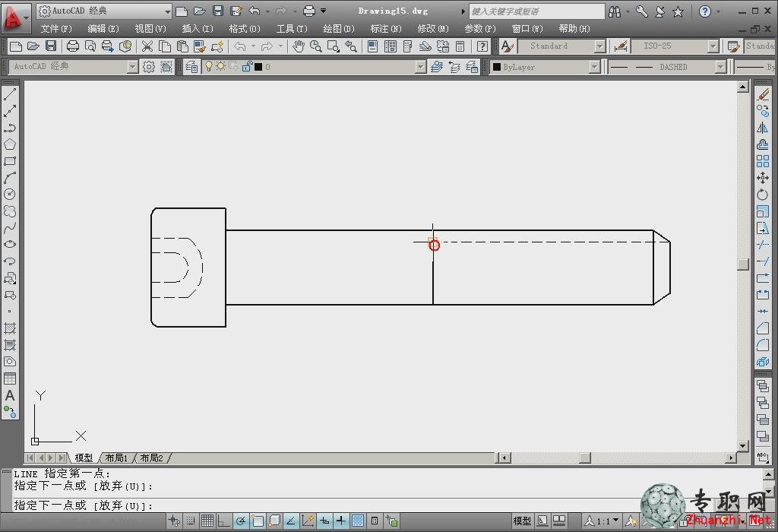Toggle layer 0 on/off light bulb

pyautogui.click(x=209, y=66)
